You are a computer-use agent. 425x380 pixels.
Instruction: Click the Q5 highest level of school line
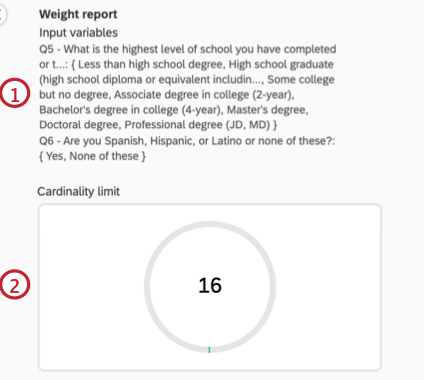coord(188,49)
